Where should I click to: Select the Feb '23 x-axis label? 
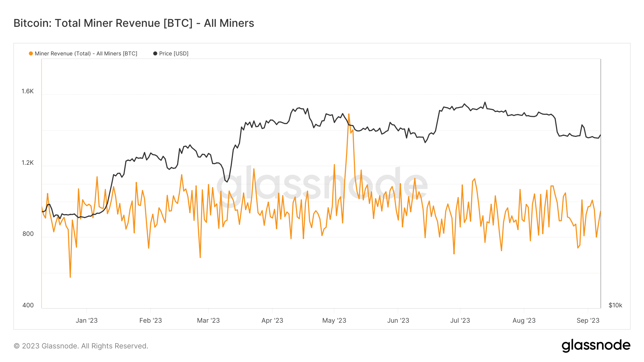(151, 321)
